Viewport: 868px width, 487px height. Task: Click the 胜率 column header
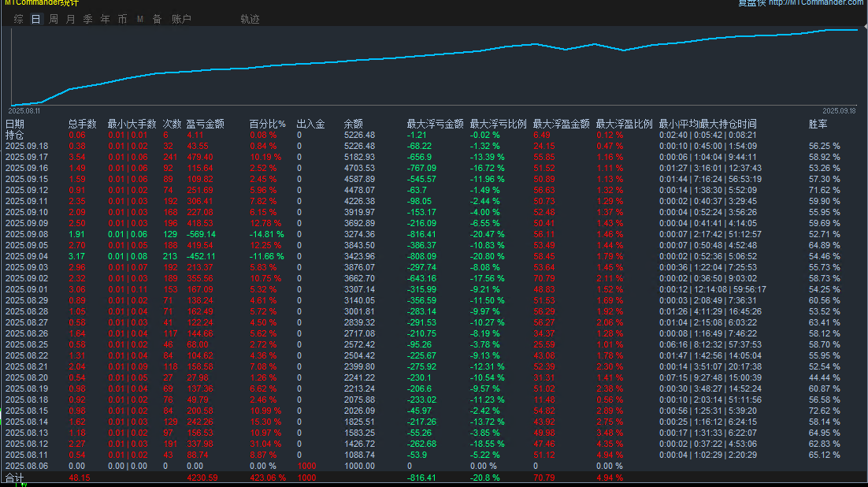[x=818, y=124]
